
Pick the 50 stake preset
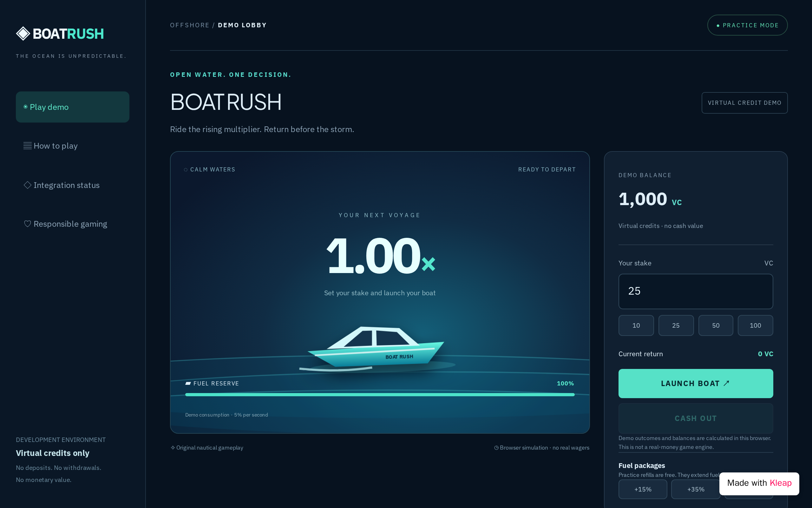click(715, 325)
